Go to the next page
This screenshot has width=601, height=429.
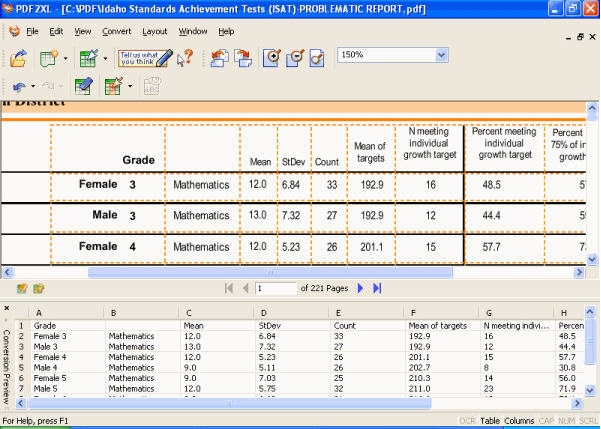pyautogui.click(x=361, y=289)
